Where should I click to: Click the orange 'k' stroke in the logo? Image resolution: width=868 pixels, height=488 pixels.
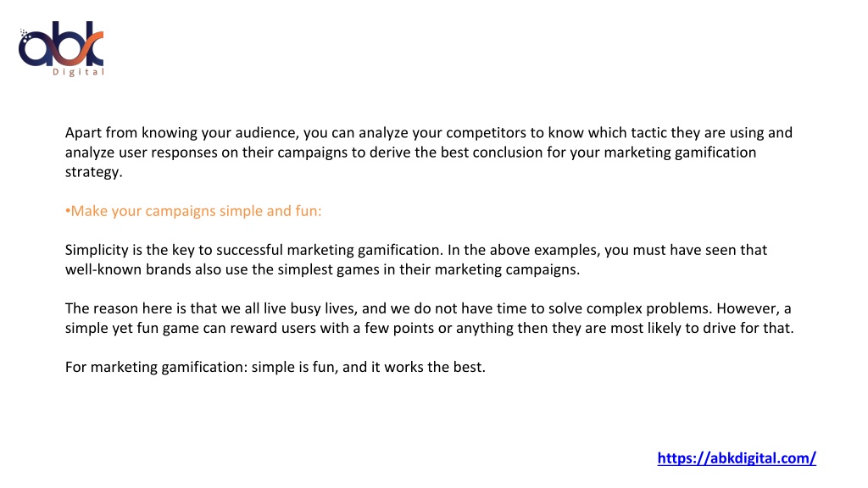click(92, 48)
